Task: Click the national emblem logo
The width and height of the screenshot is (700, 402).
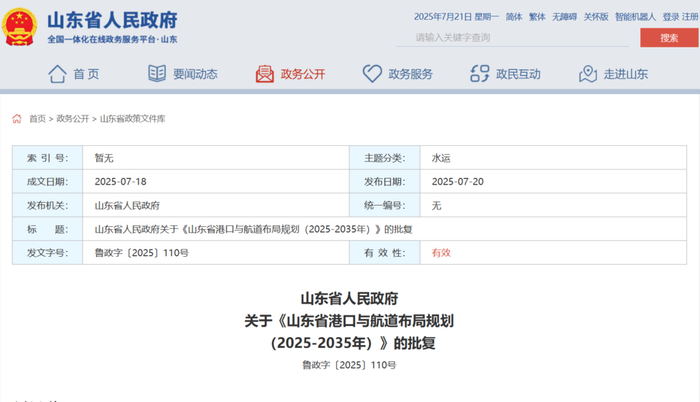Action: point(19,27)
